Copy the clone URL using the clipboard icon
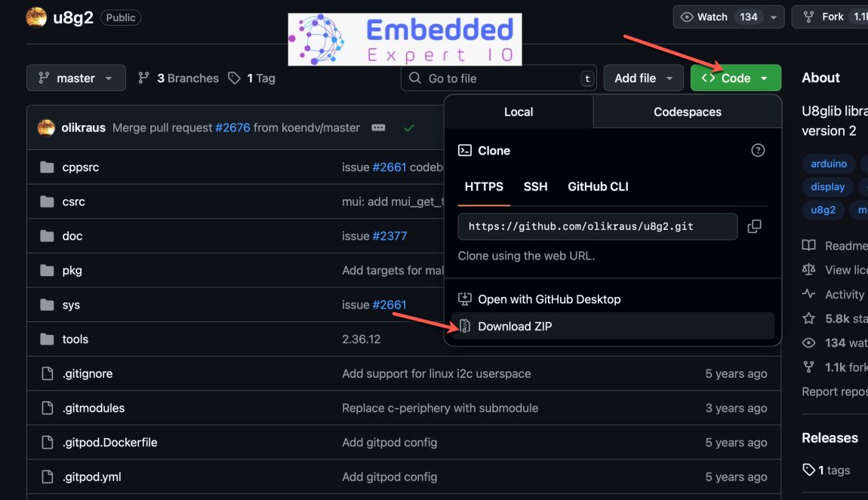 pyautogui.click(x=754, y=226)
